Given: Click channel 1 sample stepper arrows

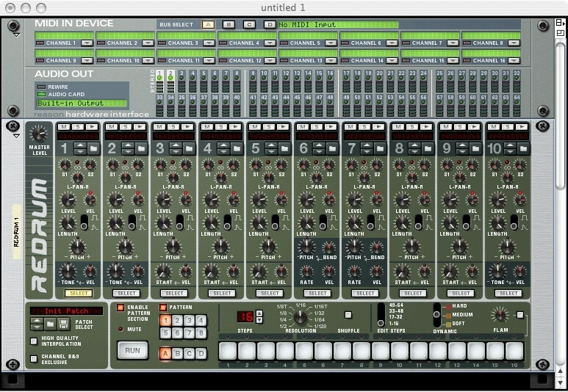Looking at the screenshot, I should click(80, 148).
